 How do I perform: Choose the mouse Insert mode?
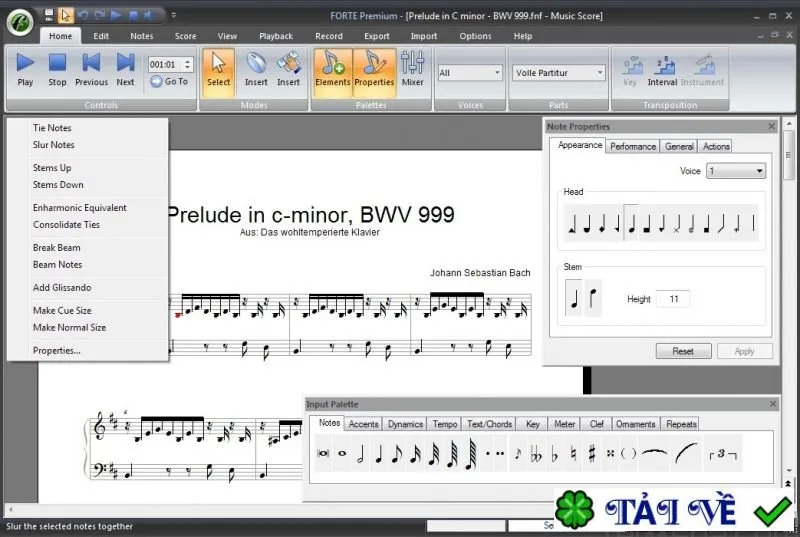click(256, 70)
